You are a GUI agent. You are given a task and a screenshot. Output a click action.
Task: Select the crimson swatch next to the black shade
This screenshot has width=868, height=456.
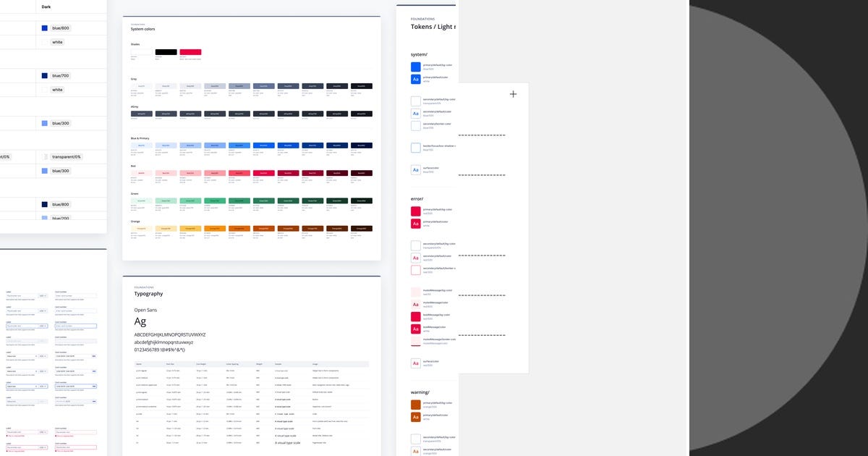point(190,53)
